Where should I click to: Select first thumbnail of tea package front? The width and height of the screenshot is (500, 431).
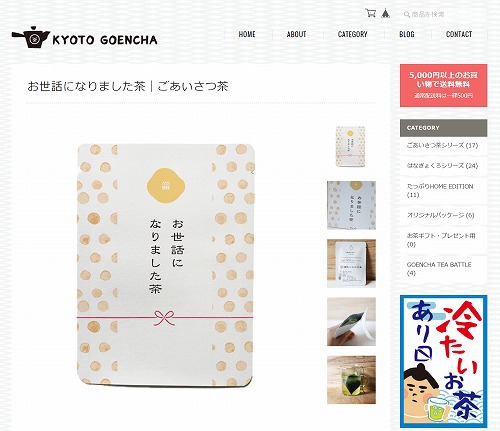(350, 147)
